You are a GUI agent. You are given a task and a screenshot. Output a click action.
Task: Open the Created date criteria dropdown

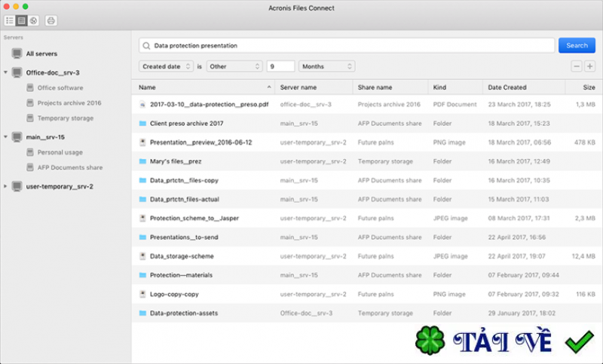coord(166,66)
